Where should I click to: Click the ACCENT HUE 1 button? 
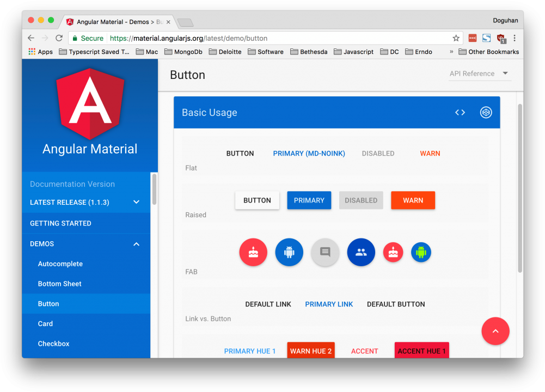pyautogui.click(x=421, y=351)
